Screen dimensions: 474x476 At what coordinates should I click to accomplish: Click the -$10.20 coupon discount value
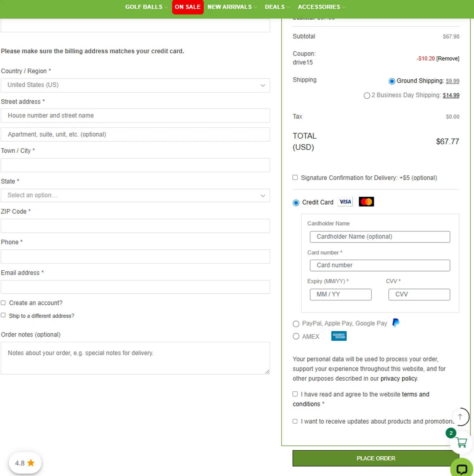tap(425, 58)
